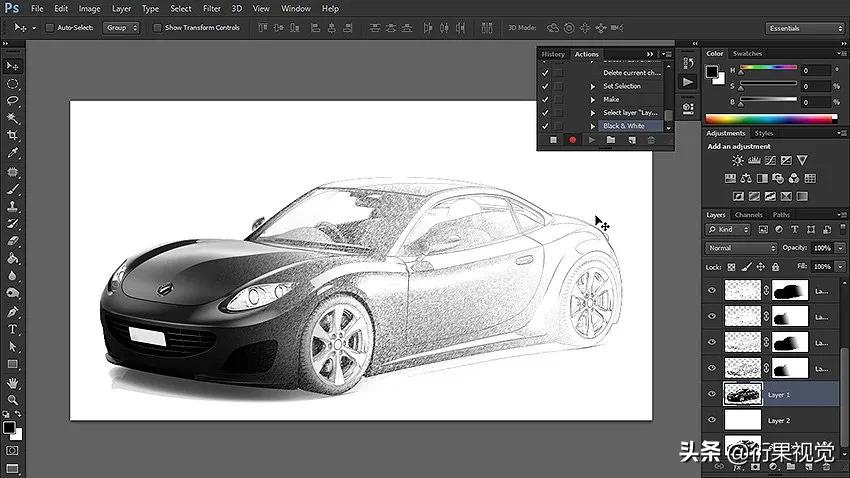The height and width of the screenshot is (478, 850).
Task: Check the Show Transform Controls box
Action: [x=157, y=28]
